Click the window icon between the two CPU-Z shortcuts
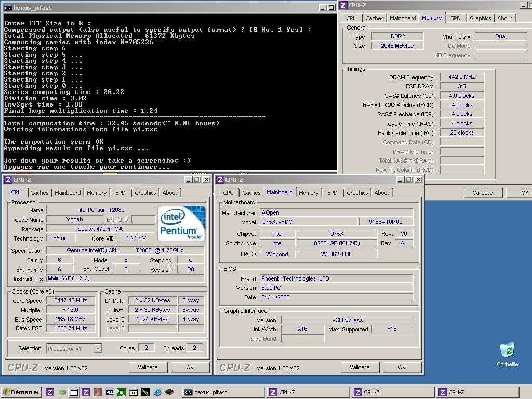The image size is (532, 399). [x=74, y=392]
